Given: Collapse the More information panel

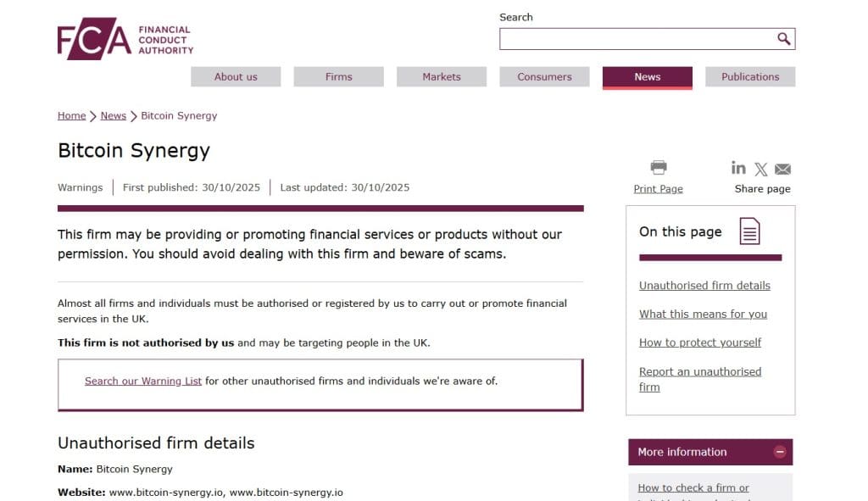Looking at the screenshot, I should tap(780, 452).
